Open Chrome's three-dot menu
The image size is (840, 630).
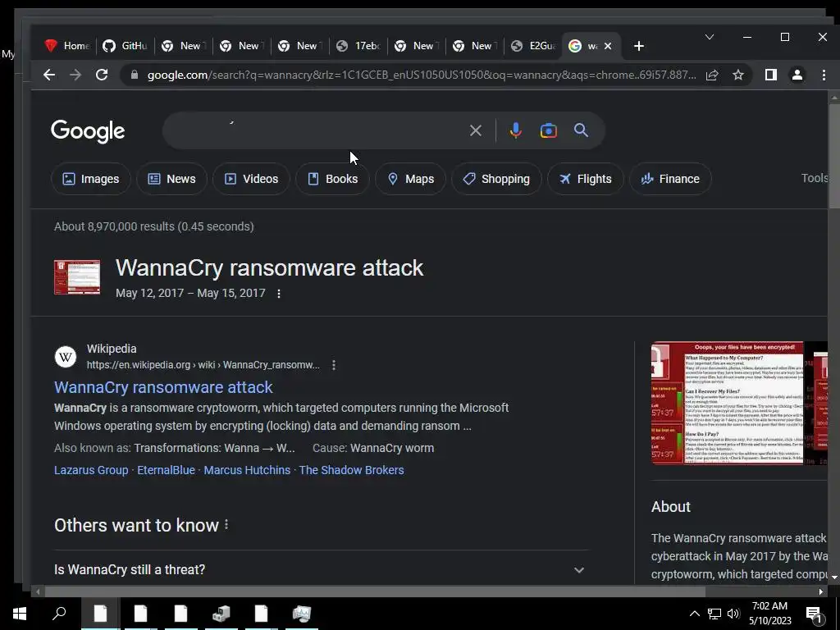pyautogui.click(x=824, y=75)
